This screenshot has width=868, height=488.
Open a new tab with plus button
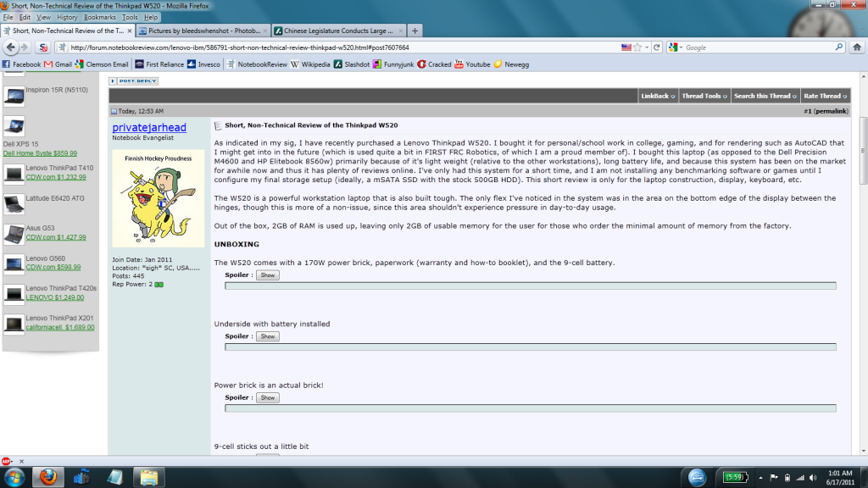coord(415,31)
